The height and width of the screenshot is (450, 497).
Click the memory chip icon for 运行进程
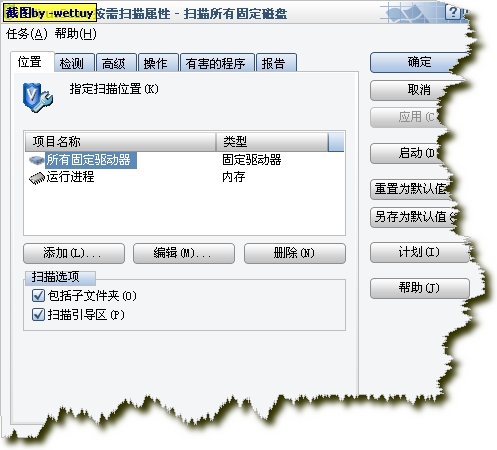[x=37, y=178]
